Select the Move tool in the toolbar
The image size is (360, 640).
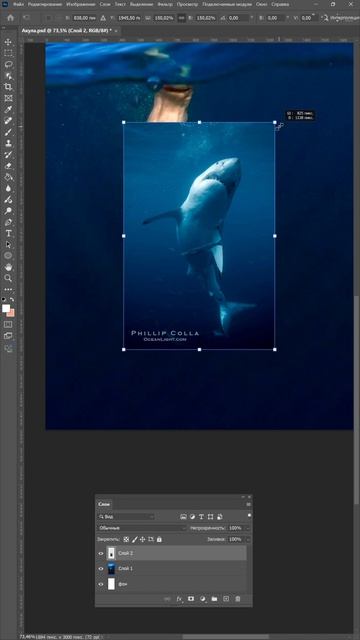point(8,42)
